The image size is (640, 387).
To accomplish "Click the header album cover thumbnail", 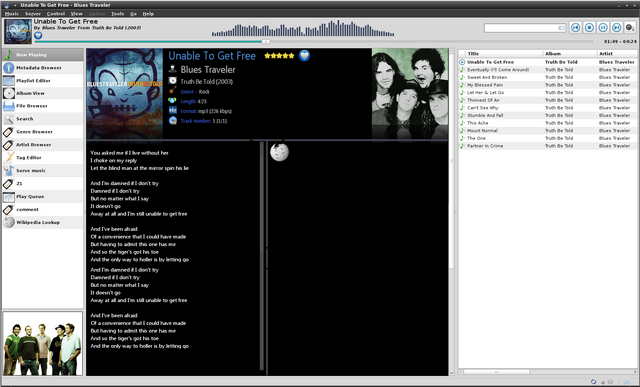I will (x=18, y=31).
